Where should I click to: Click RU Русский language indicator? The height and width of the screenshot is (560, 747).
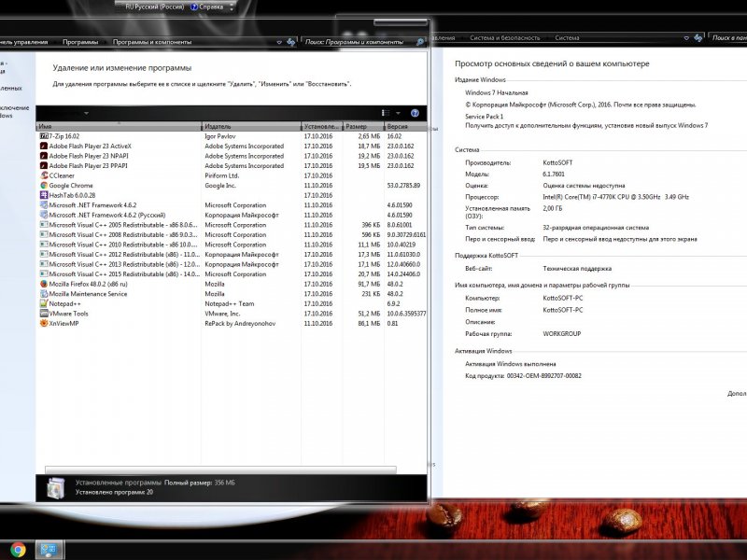pos(154,7)
